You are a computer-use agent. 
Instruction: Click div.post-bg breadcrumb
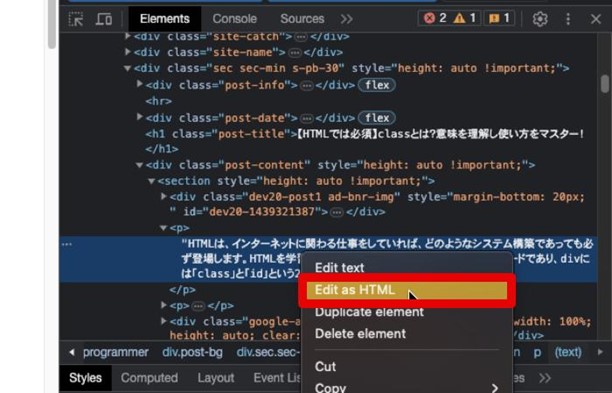point(192,352)
